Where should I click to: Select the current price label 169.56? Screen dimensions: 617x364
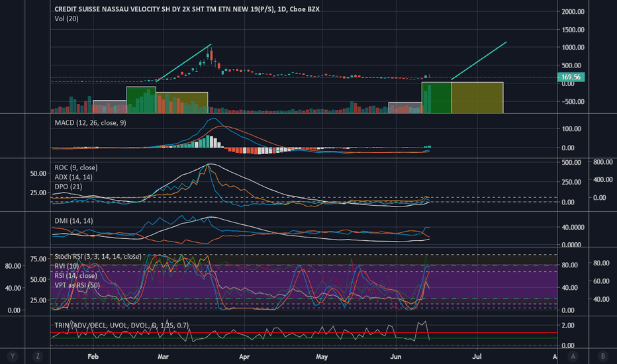coord(571,77)
